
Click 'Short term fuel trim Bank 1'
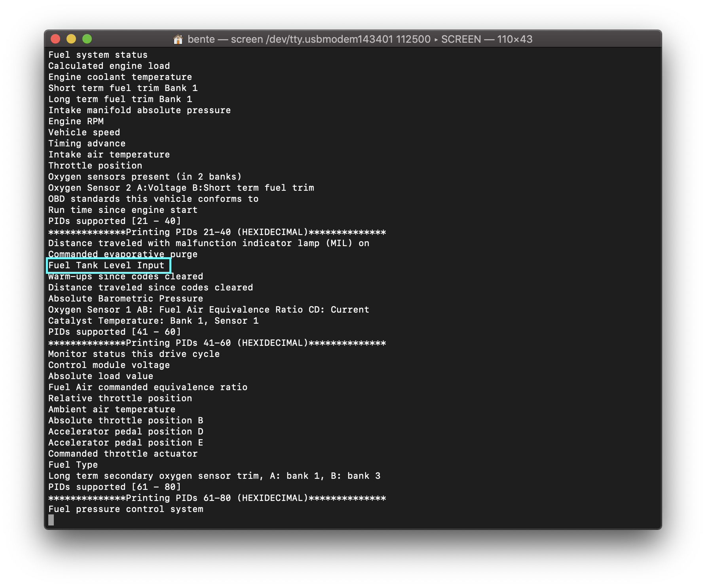pyautogui.click(x=123, y=88)
